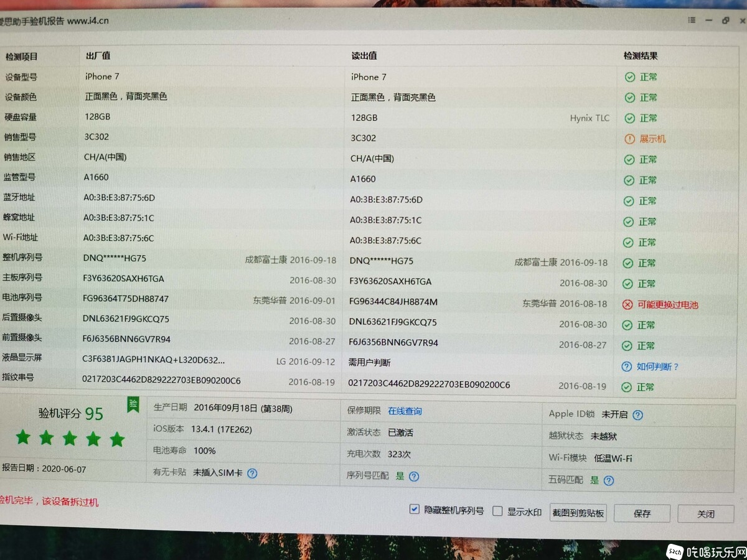The image size is (747, 560).
Task: Click the charge count value 323次
Action: click(x=399, y=454)
